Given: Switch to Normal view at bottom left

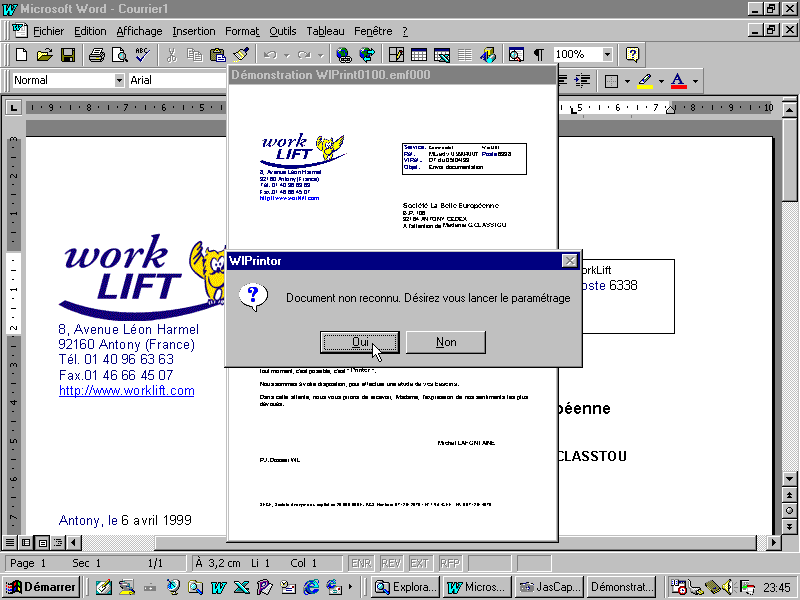Looking at the screenshot, I should pyautogui.click(x=10, y=542).
